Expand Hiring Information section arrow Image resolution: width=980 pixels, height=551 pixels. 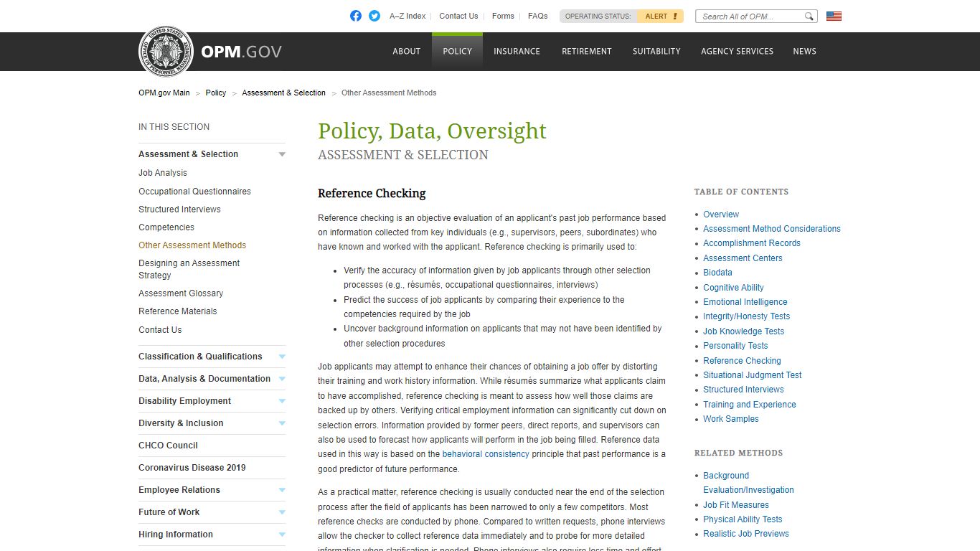(282, 534)
